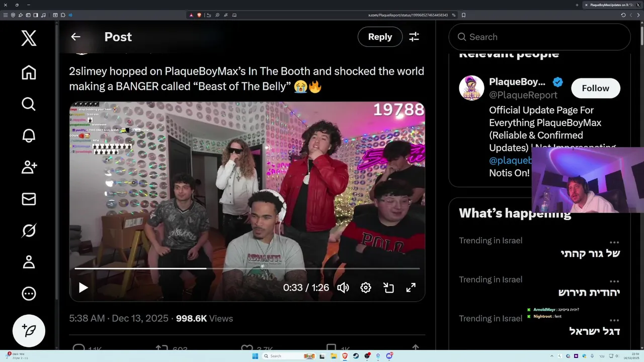The width and height of the screenshot is (644, 362).
Task: Open Brave browser taskbar icon
Action: point(345,356)
